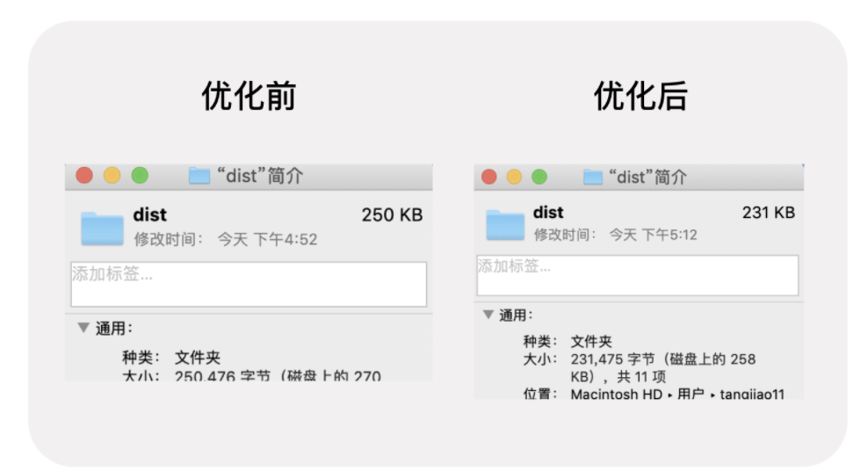Click the 添加标签 field in left window
The width and height of the screenshot is (868, 471).
tap(249, 284)
